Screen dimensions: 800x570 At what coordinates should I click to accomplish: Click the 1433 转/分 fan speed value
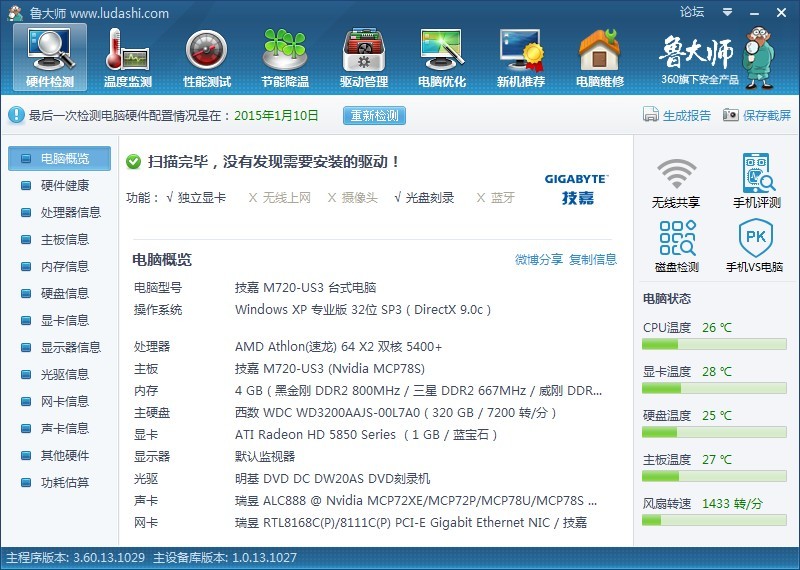[x=732, y=504]
